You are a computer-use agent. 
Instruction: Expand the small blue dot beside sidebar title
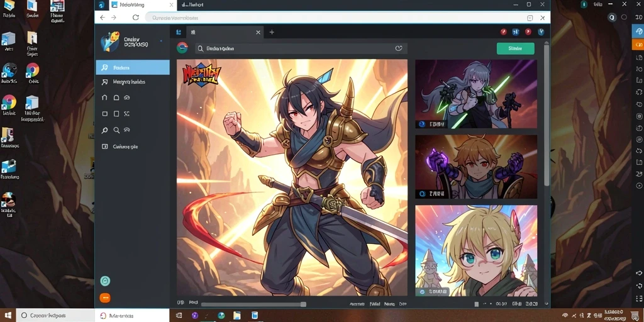click(x=160, y=41)
